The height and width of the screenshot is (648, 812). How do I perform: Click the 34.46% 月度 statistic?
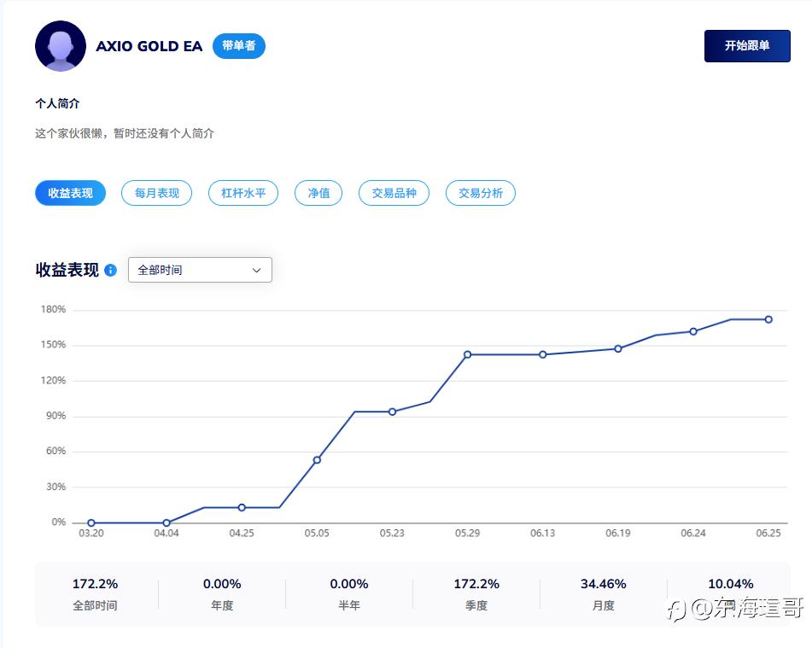[x=604, y=594]
